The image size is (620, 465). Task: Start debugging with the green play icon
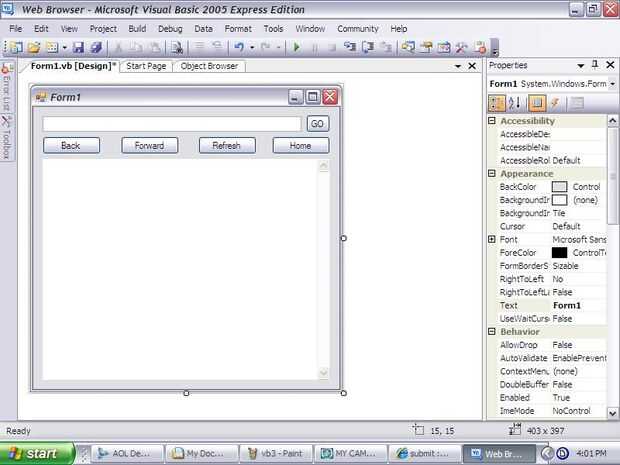(296, 47)
